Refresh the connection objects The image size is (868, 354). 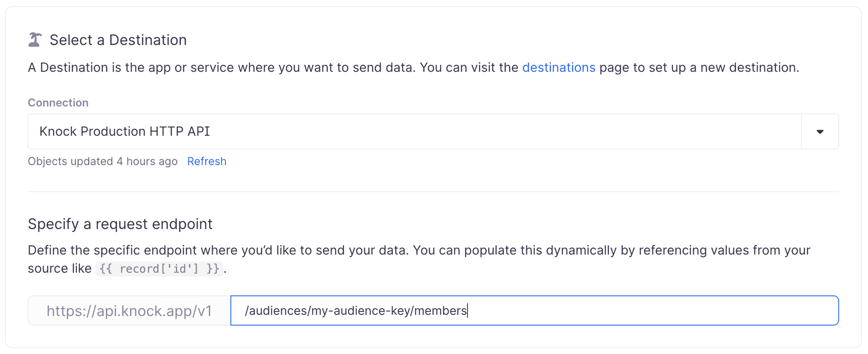pyautogui.click(x=207, y=161)
